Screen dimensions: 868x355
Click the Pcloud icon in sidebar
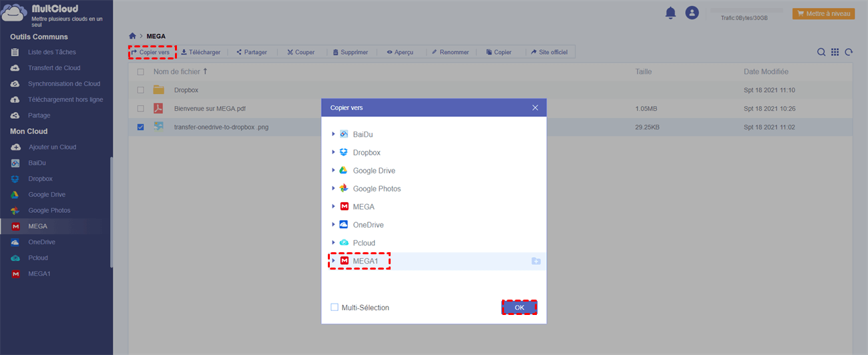[15, 258]
